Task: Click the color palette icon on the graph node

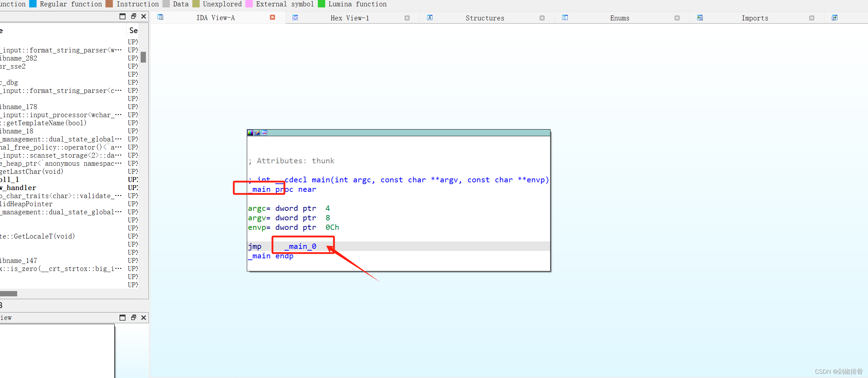Action: tap(250, 133)
